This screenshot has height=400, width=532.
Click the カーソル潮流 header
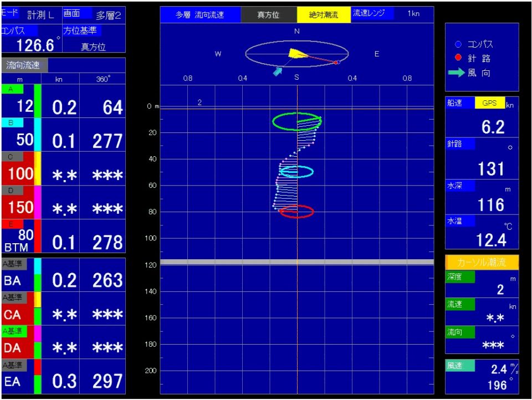pos(482,262)
